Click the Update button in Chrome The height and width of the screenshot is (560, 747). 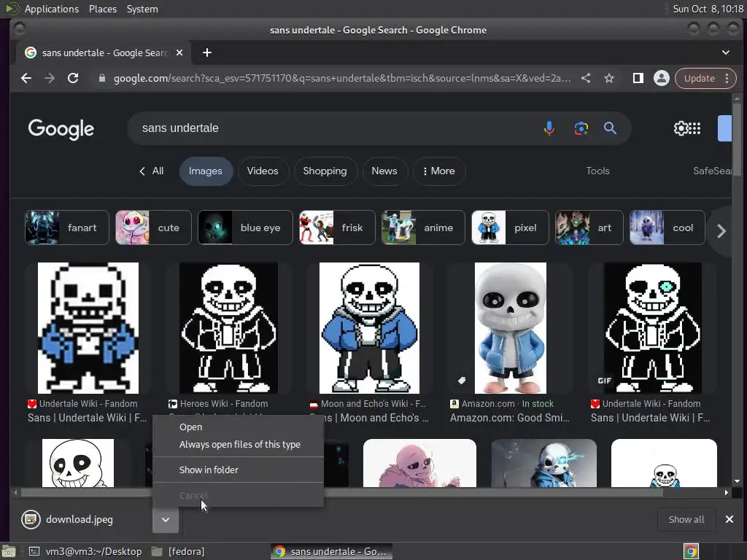699,78
